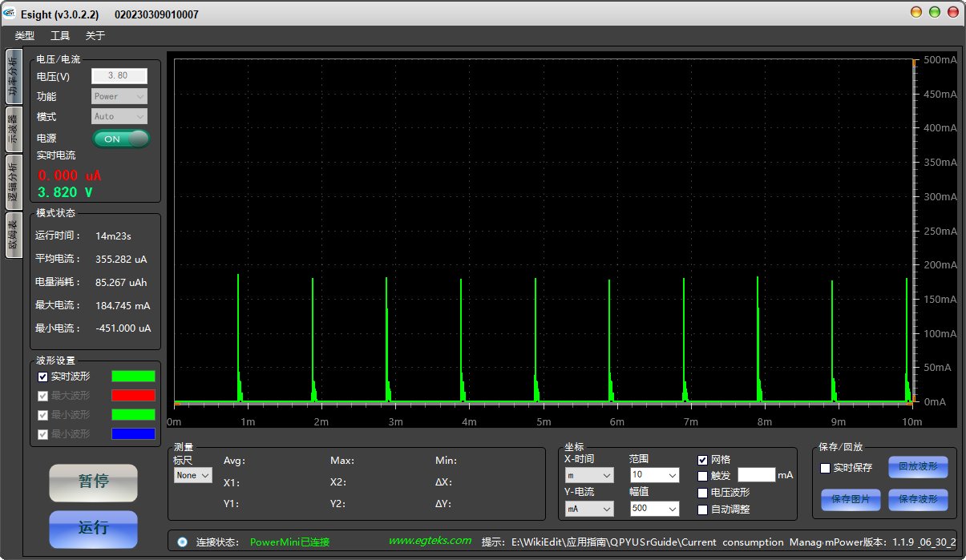Click the 200mA label on Y axis
This screenshot has height=560, width=966.
[x=940, y=265]
